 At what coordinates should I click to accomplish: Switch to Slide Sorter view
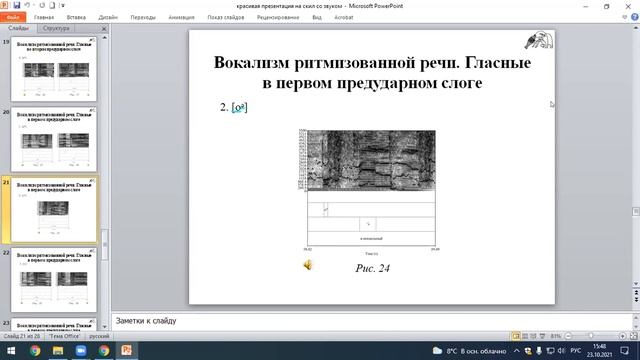click(x=525, y=336)
